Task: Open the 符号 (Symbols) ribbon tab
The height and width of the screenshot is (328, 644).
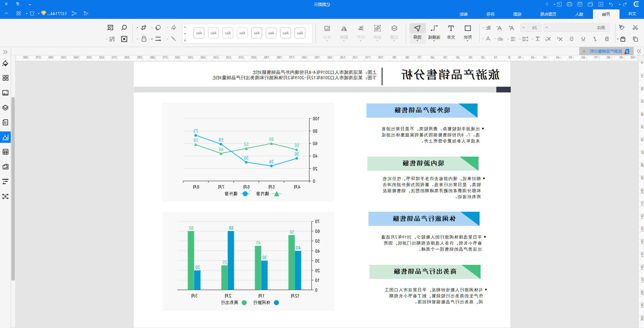Action: [x=491, y=14]
